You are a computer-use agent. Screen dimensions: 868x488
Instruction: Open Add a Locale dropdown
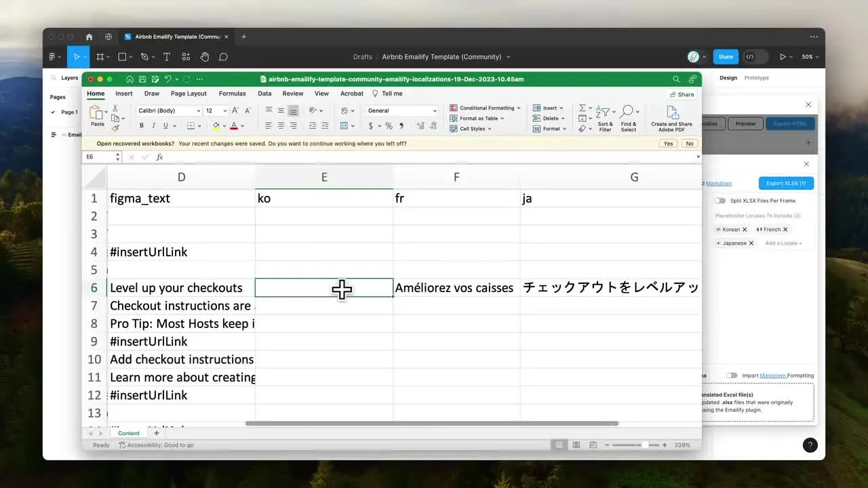click(783, 243)
